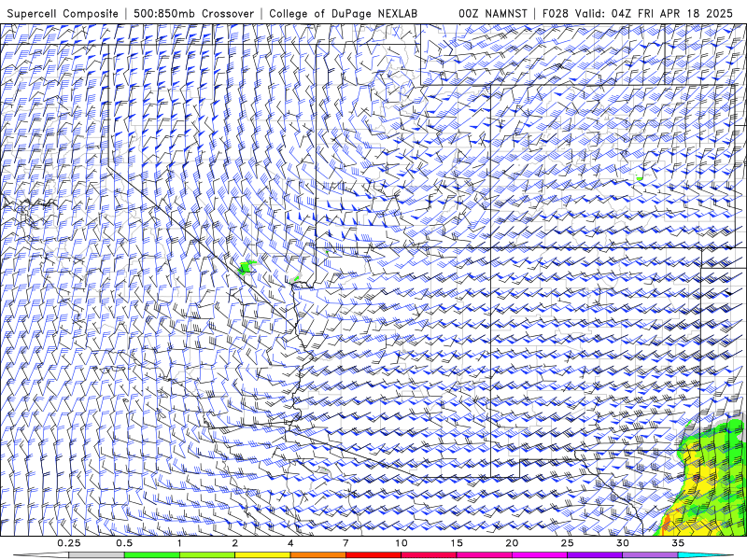Click the '4' colorbar value
The width and height of the screenshot is (747, 560).
pos(290,543)
